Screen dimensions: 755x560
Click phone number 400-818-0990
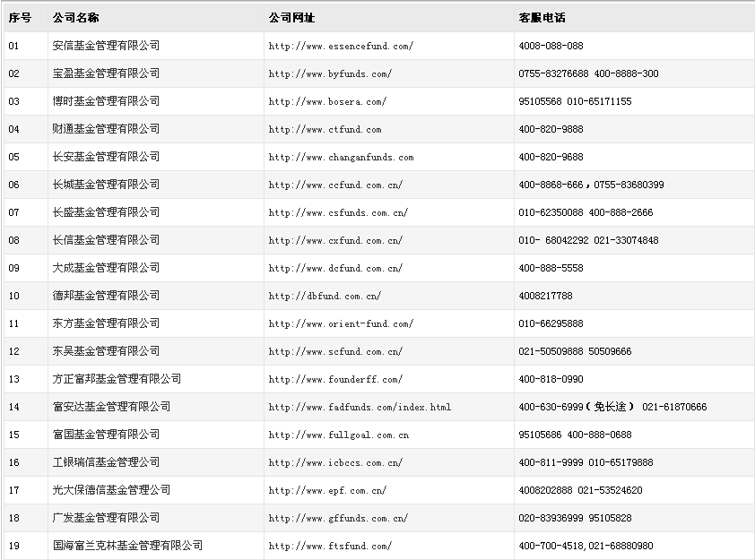click(551, 380)
